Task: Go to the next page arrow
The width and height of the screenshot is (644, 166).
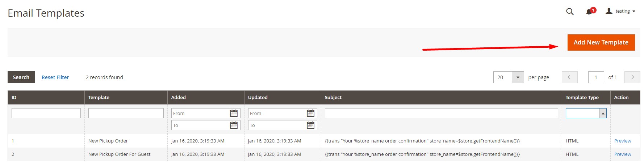Action: [632, 77]
